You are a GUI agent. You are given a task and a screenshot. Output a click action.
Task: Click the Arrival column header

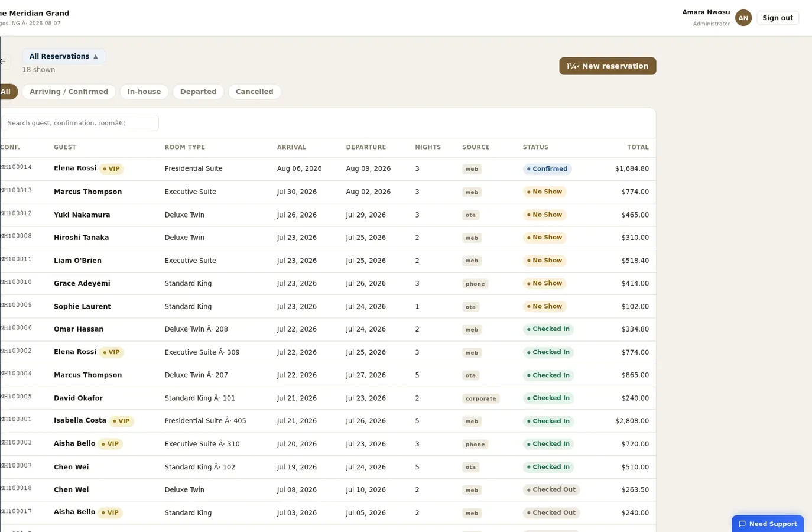click(x=291, y=147)
